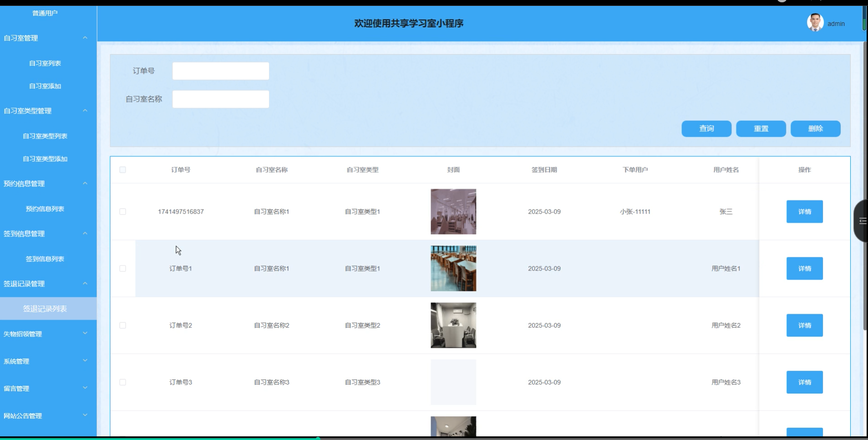Click the 查询 search button

706,129
